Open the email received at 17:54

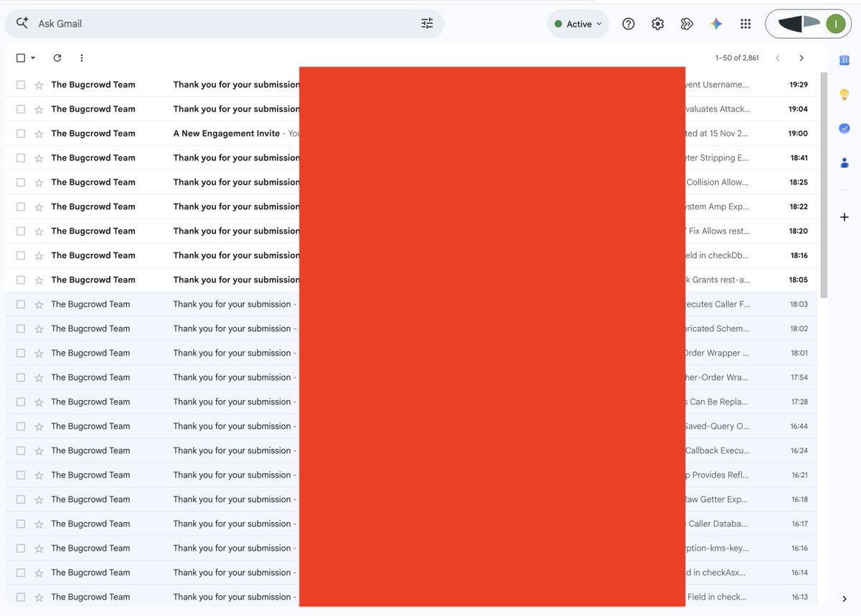pyautogui.click(x=410, y=377)
